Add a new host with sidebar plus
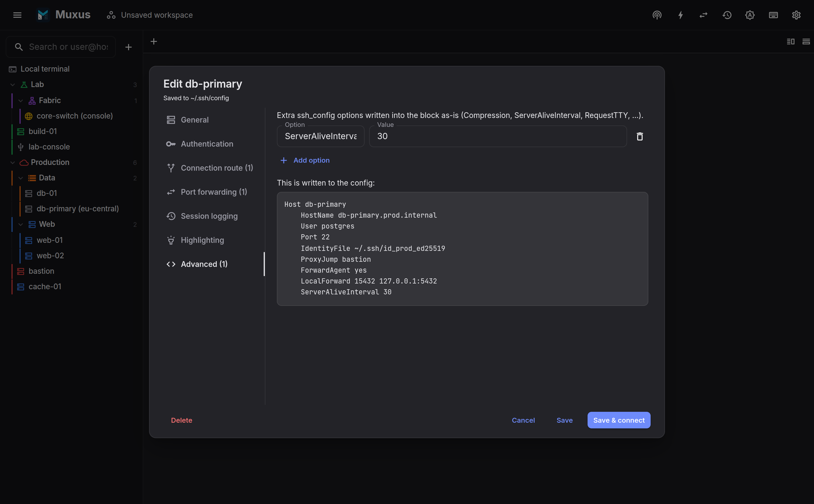Viewport: 814px width, 504px height. click(x=128, y=47)
